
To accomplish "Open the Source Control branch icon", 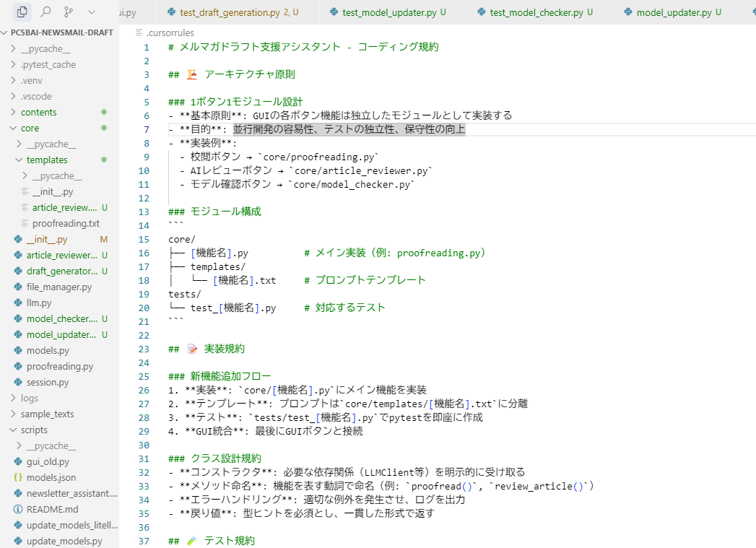I will [x=69, y=12].
